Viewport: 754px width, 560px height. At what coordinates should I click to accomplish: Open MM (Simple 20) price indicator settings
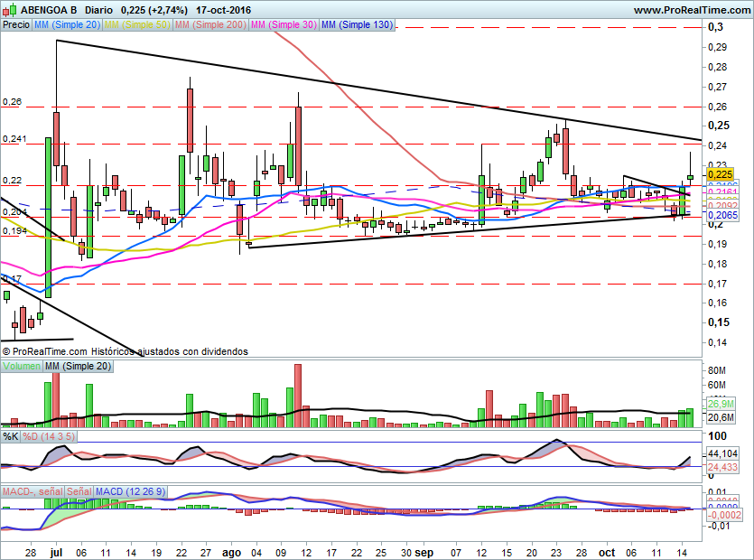[67, 24]
